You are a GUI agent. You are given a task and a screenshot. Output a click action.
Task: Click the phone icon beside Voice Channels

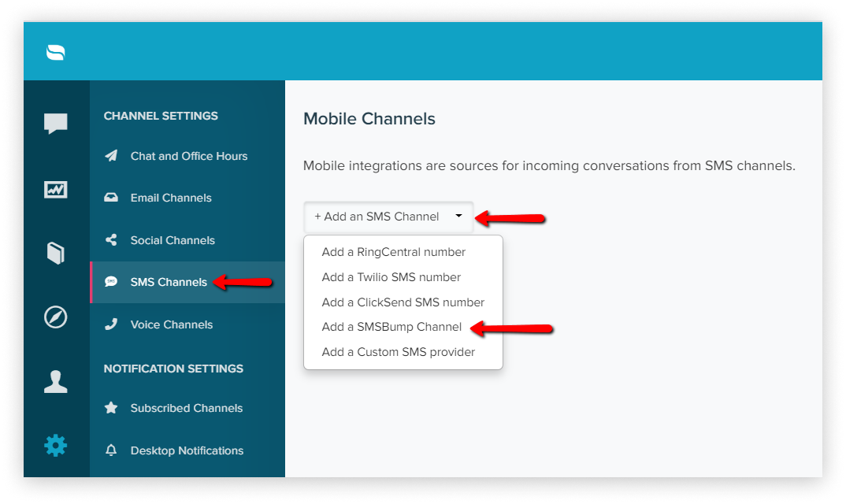pos(111,324)
